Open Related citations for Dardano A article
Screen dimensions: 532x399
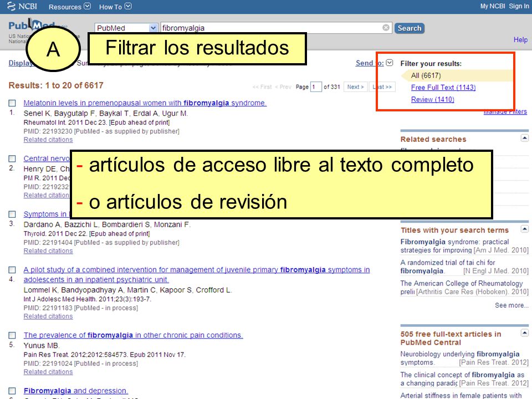48,251
